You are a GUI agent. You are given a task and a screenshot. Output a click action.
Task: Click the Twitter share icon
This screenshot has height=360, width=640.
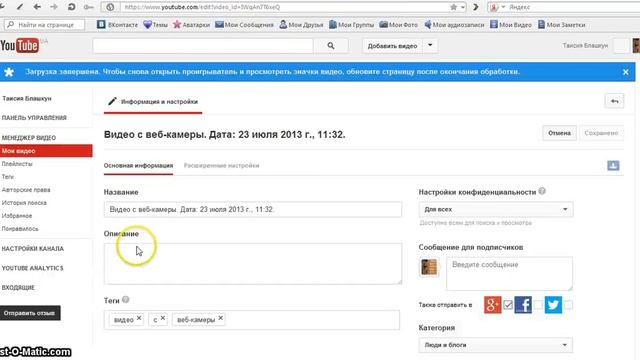coord(553,305)
